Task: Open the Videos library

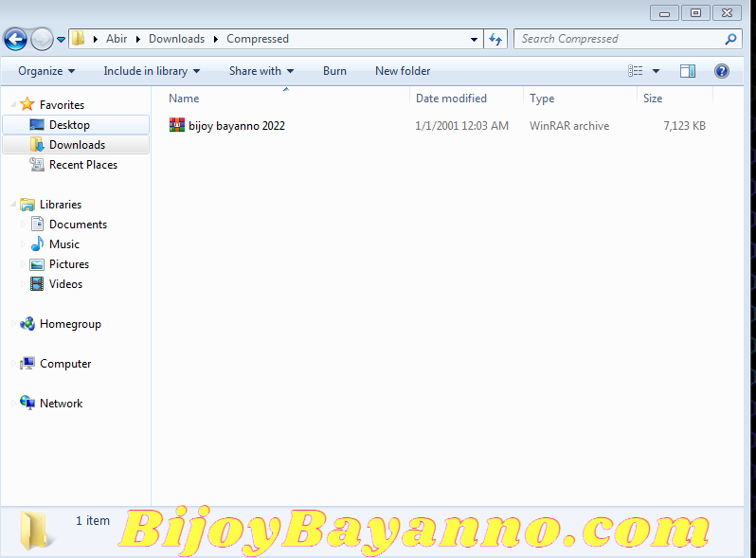Action: tap(65, 284)
